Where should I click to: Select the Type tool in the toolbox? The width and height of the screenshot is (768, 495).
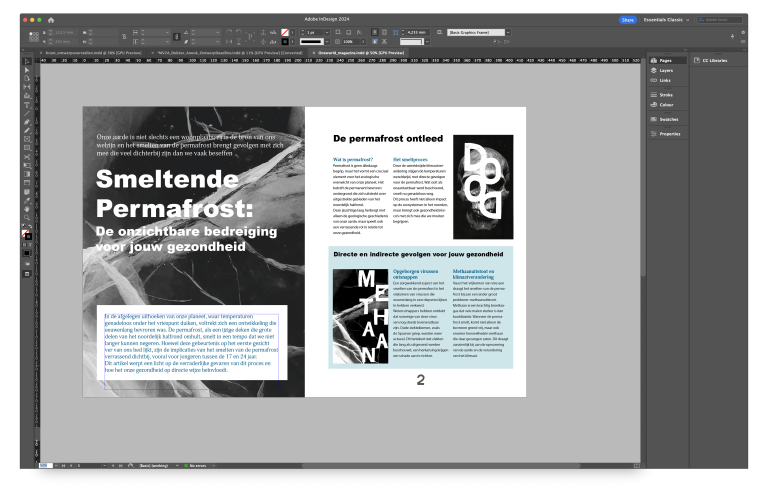[27, 104]
